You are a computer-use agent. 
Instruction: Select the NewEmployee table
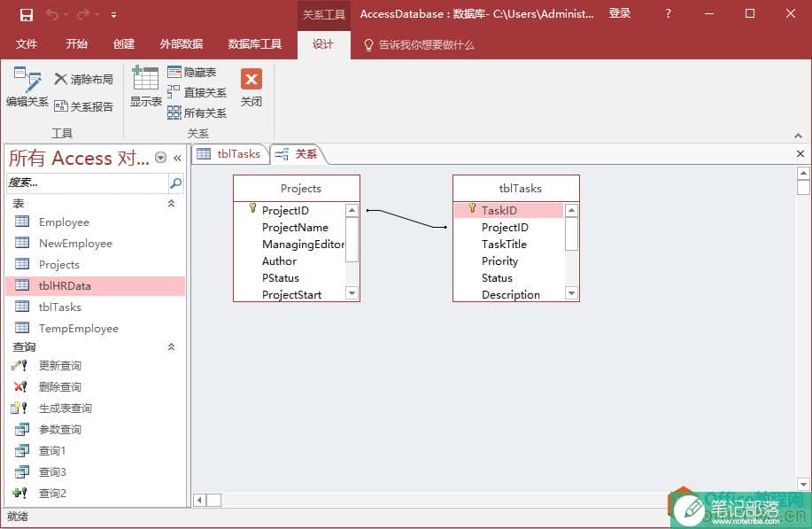pyautogui.click(x=95, y=244)
